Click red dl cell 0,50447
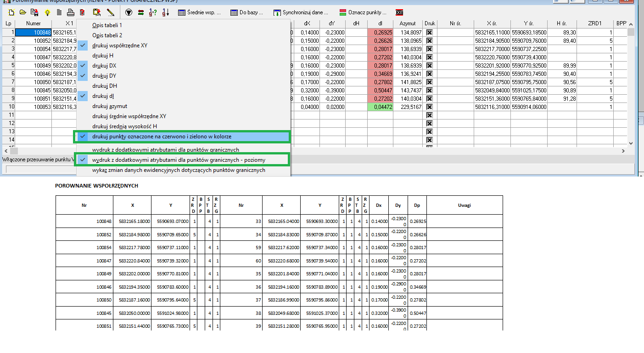 click(380, 90)
